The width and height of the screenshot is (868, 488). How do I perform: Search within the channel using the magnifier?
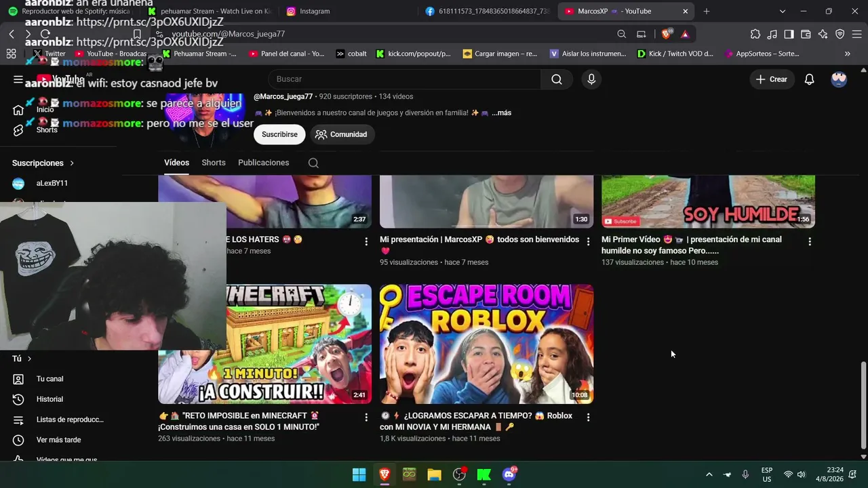click(313, 163)
